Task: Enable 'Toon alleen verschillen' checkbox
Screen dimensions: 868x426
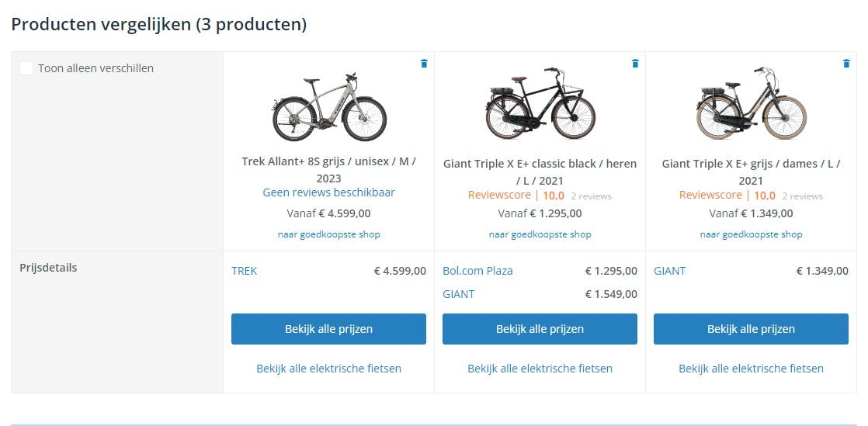Action: tap(26, 68)
